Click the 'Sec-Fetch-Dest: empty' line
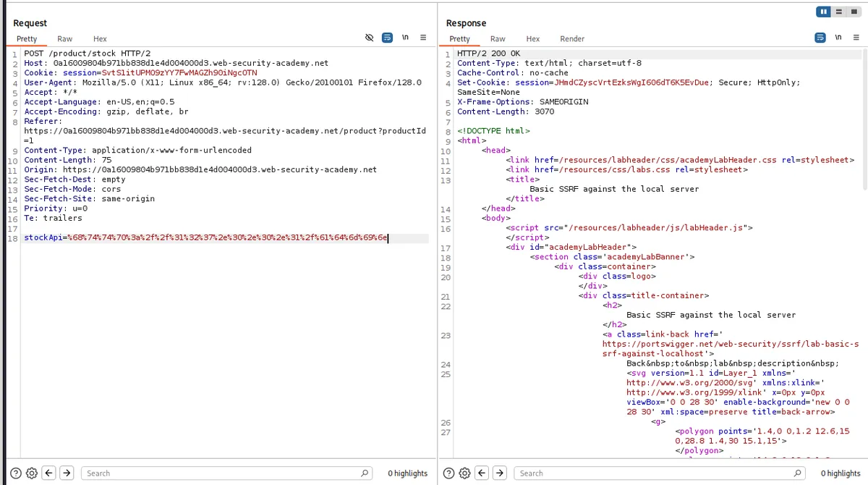Image resolution: width=868 pixels, height=485 pixels. (75, 179)
